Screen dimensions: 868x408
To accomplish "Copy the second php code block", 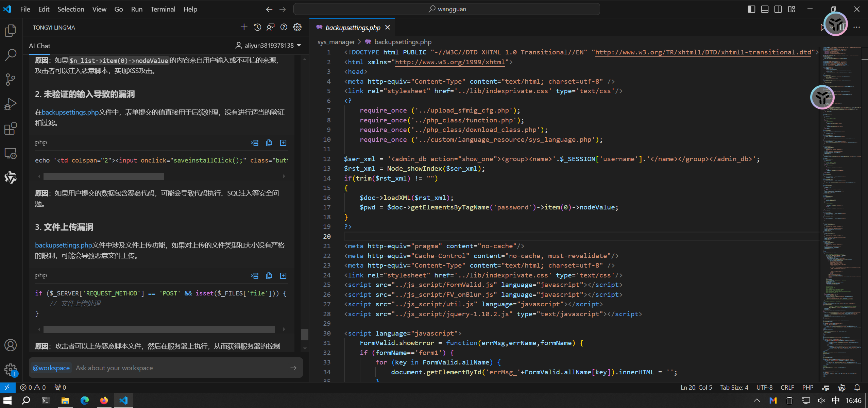I will [x=269, y=276].
